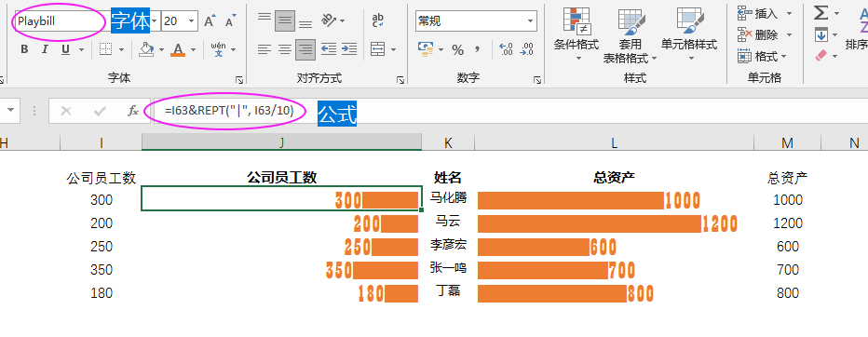Toggle Bold formatting

[24, 49]
